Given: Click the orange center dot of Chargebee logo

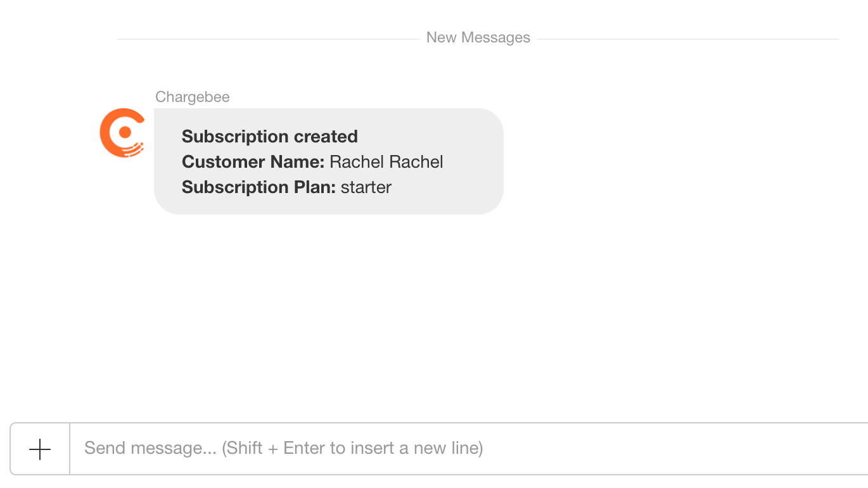Looking at the screenshot, I should [x=125, y=132].
